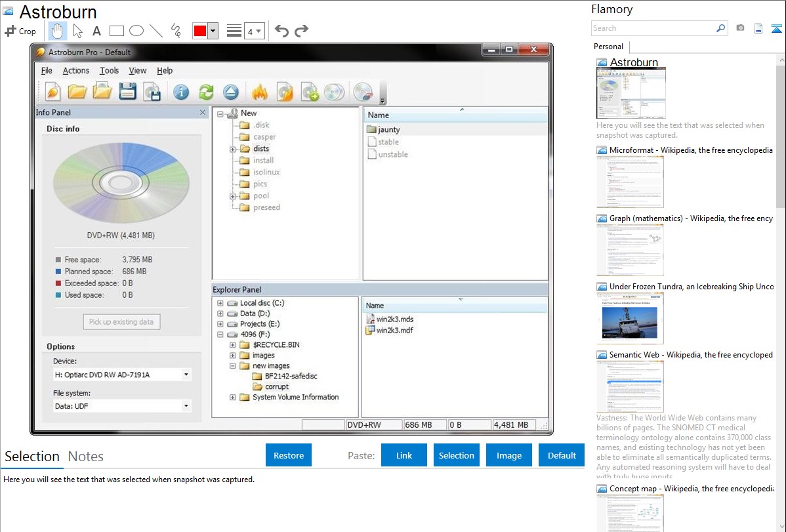The width and height of the screenshot is (786, 532).
Task: Open the annotation color dropdown arrow
Action: [213, 31]
